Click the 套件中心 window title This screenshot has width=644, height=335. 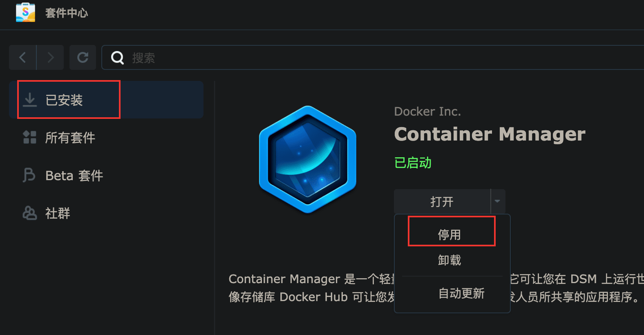[x=67, y=13]
